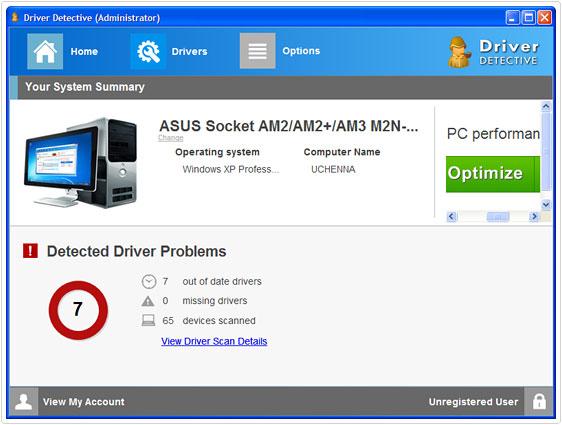Click 'Detected Driver Problems' heading

(x=137, y=251)
